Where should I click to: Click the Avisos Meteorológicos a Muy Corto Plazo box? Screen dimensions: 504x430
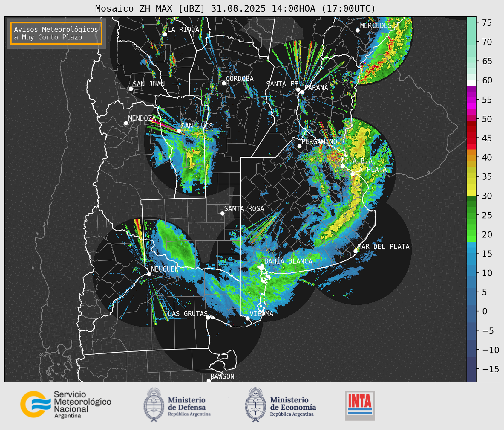[56, 33]
